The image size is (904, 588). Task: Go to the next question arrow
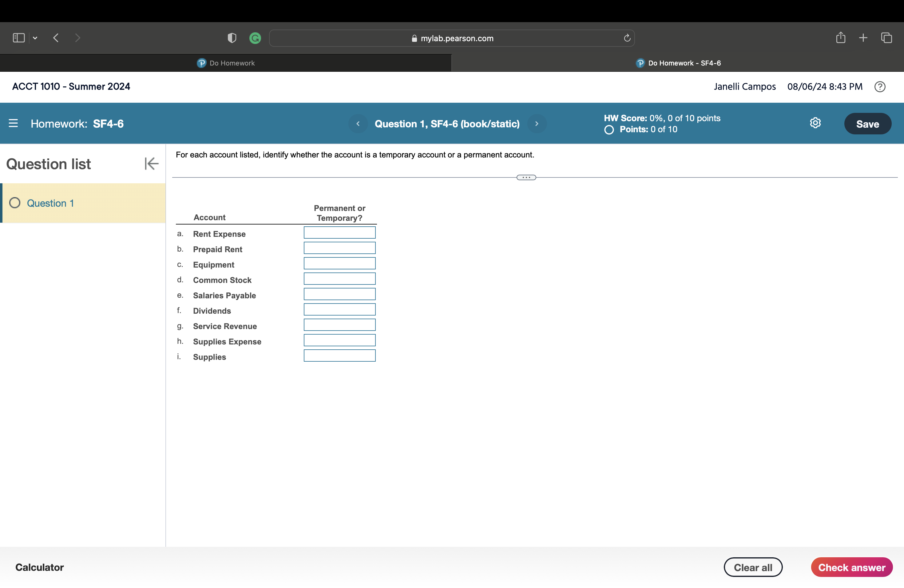[x=536, y=124]
